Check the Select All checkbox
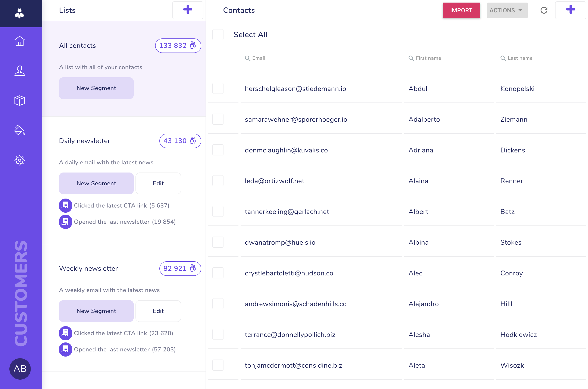Viewport: 588px width, 389px height. click(x=218, y=35)
